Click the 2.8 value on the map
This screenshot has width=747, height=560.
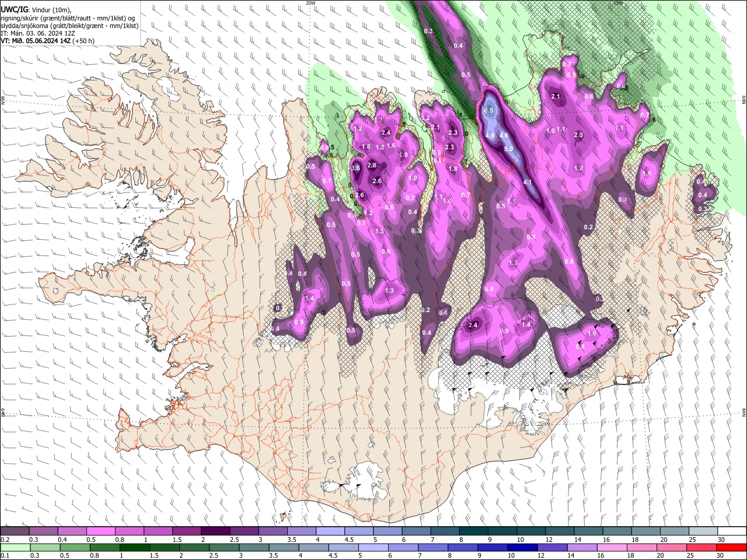(372, 166)
